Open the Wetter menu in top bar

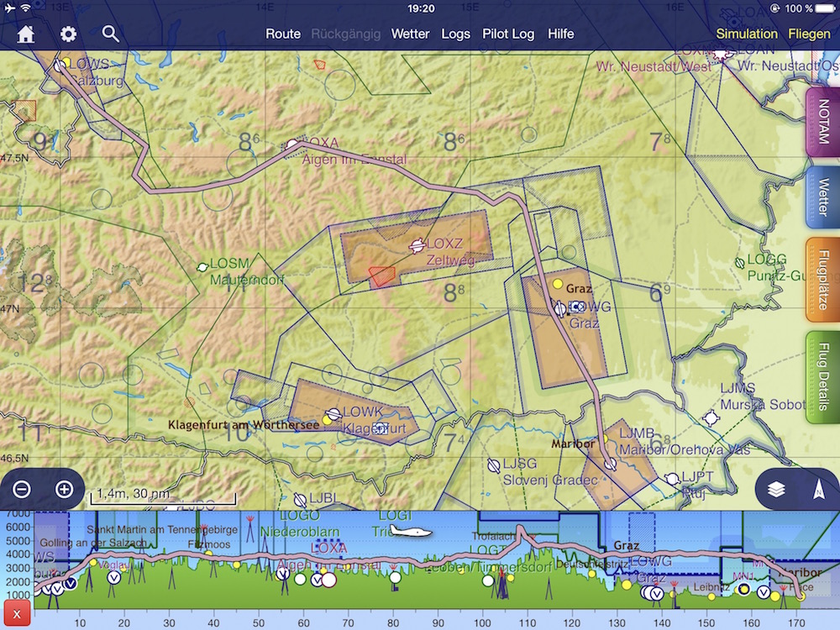410,34
